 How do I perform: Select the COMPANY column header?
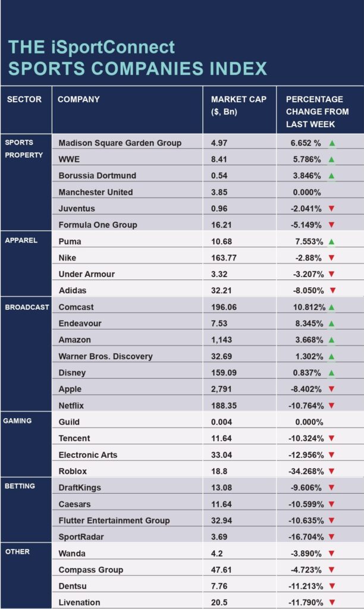tap(79, 99)
